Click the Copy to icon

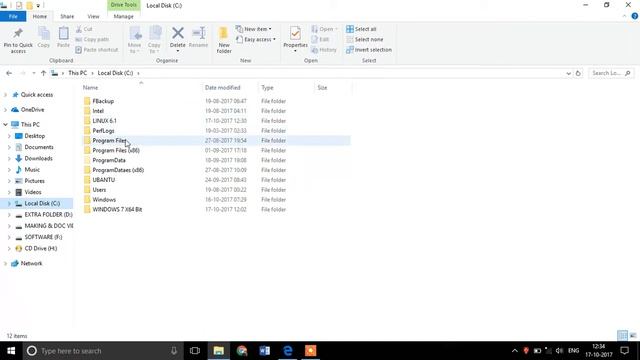154,33
